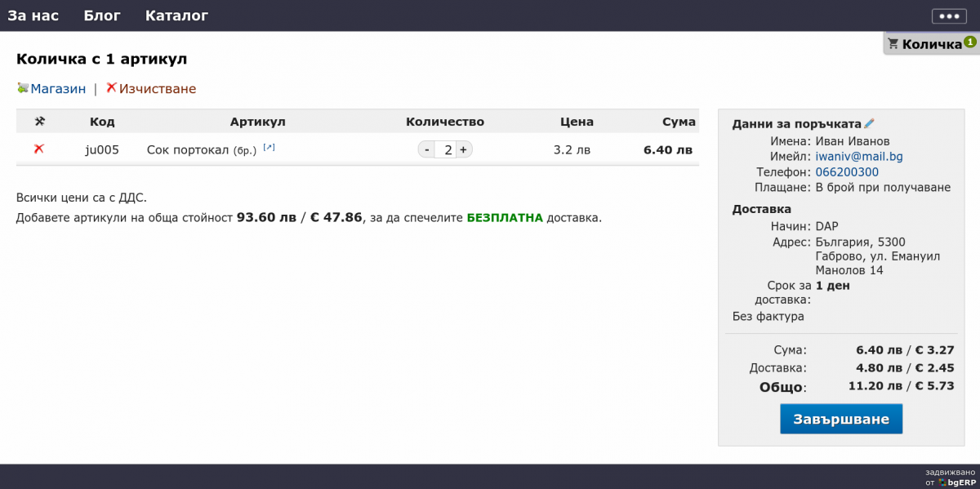Open the Каталог menu item
The height and width of the screenshot is (489, 980).
pos(176,16)
